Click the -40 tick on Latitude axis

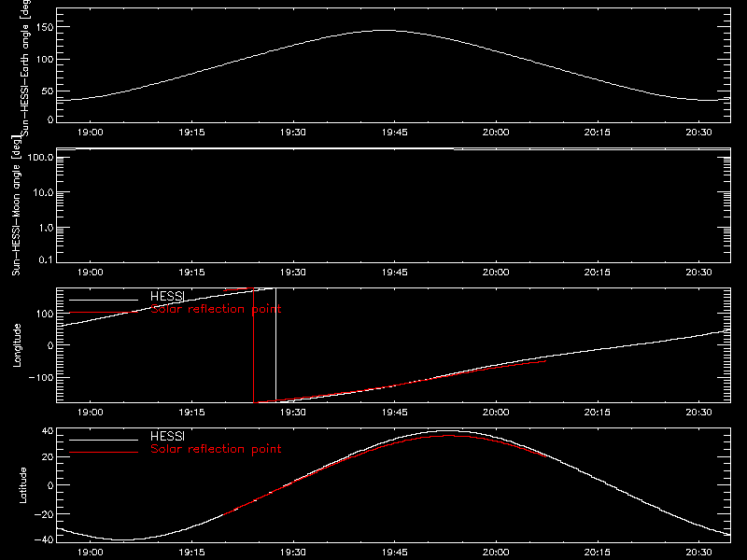coord(44,539)
